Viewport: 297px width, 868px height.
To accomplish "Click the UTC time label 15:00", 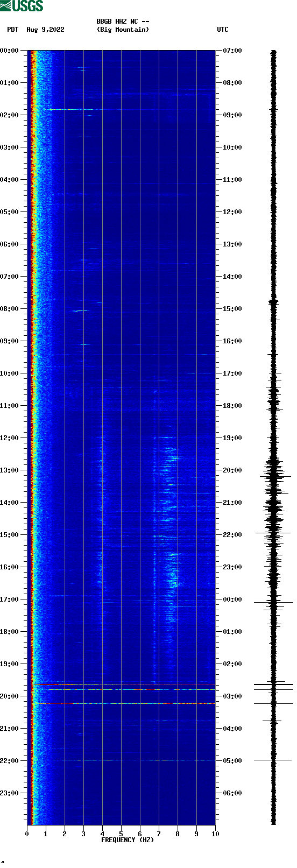I will coord(232,309).
